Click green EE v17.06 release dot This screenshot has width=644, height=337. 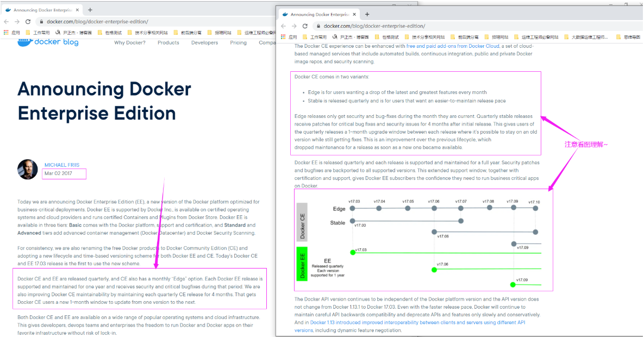pos(434,270)
